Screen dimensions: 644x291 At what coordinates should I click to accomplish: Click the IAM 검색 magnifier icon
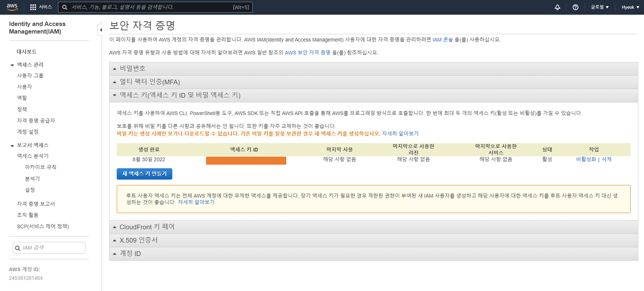click(18, 248)
